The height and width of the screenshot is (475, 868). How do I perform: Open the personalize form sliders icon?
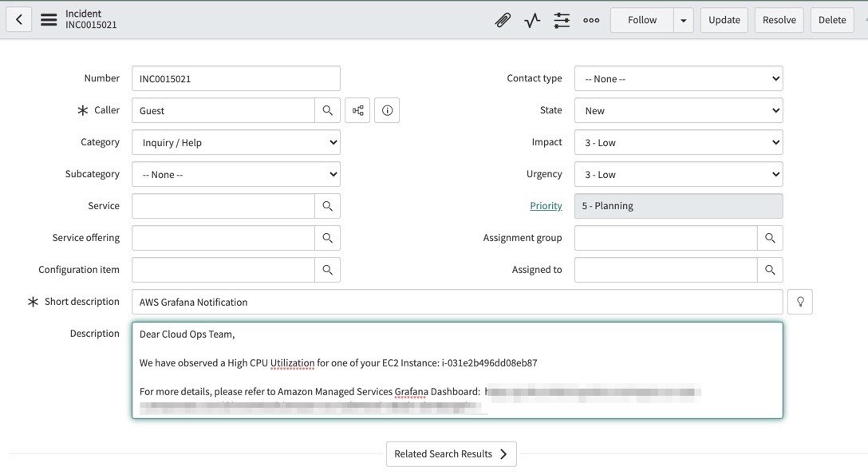coord(562,21)
